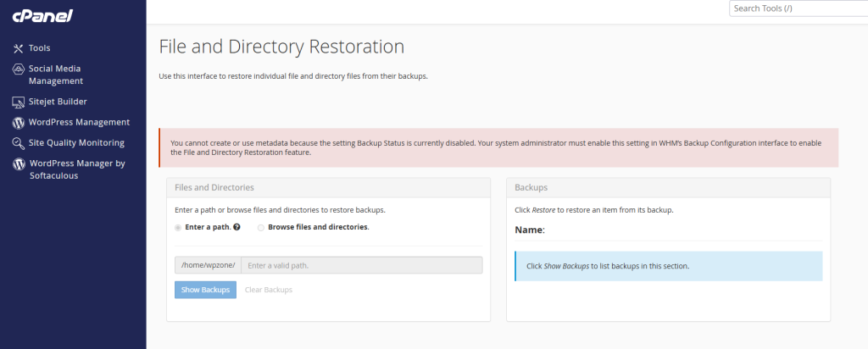Click the Site Quality Monitoring magnifier icon
The image size is (868, 349).
[x=19, y=143]
